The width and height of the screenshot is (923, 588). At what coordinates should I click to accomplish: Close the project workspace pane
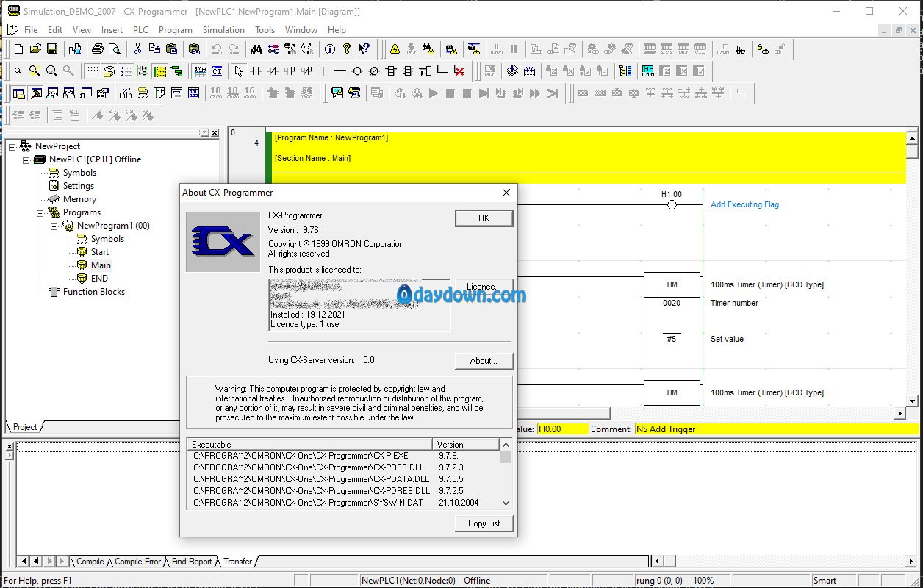(x=215, y=133)
